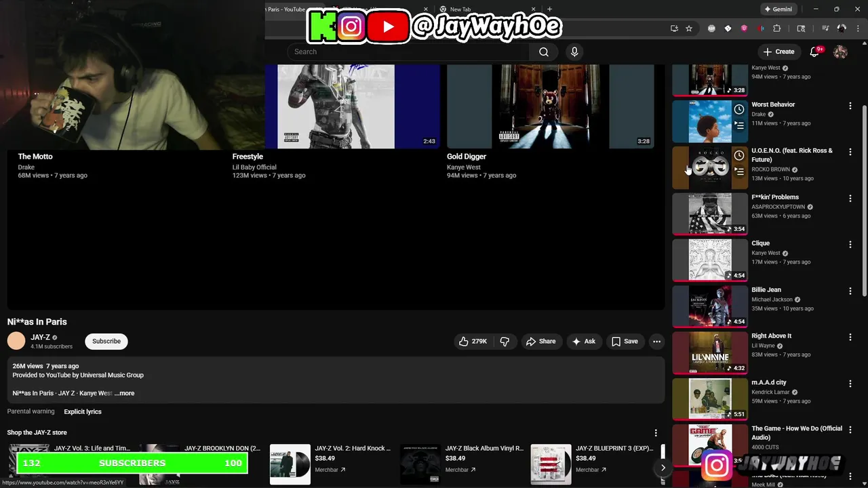The image size is (868, 488).
Task: Open the JAY-Z store options menu
Action: pyautogui.click(x=655, y=432)
